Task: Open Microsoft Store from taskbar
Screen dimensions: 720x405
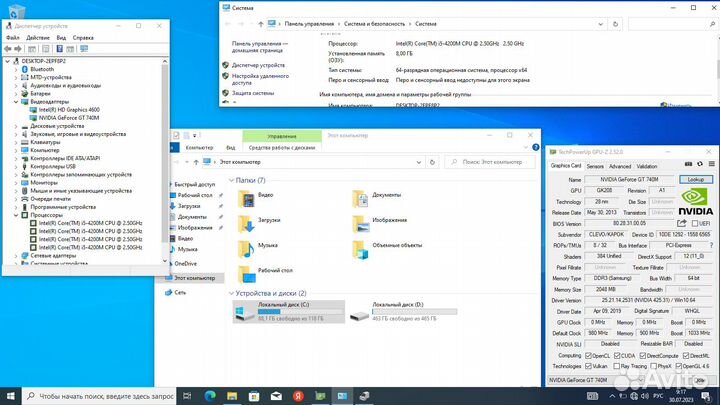Action: click(254, 396)
